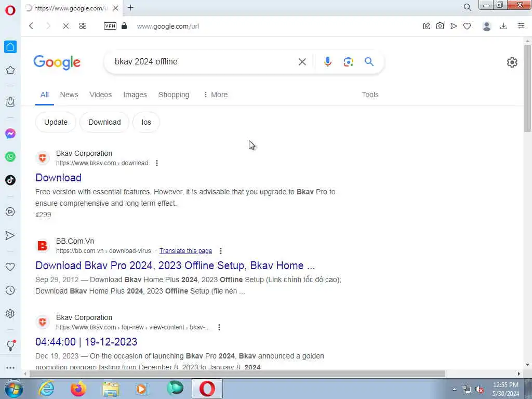Switch to the Shopping tab
The height and width of the screenshot is (399, 532).
(174, 95)
